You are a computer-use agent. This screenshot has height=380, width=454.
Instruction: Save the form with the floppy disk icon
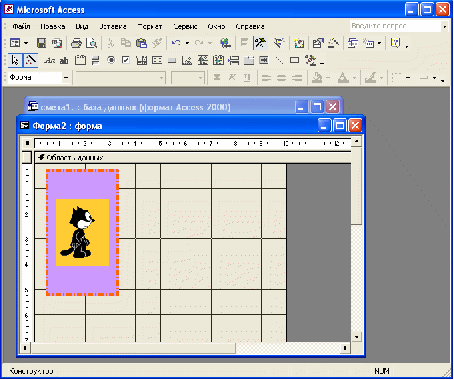coord(41,43)
